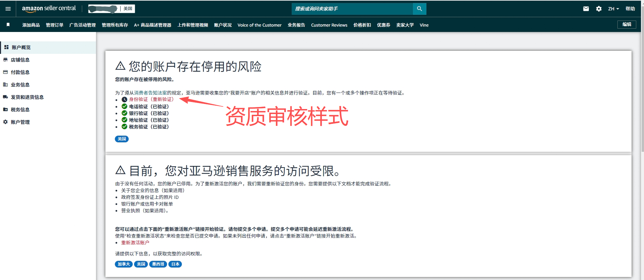This screenshot has width=644, height=280.
Task: Click the 日本 marketplace tag
Action: 175,264
